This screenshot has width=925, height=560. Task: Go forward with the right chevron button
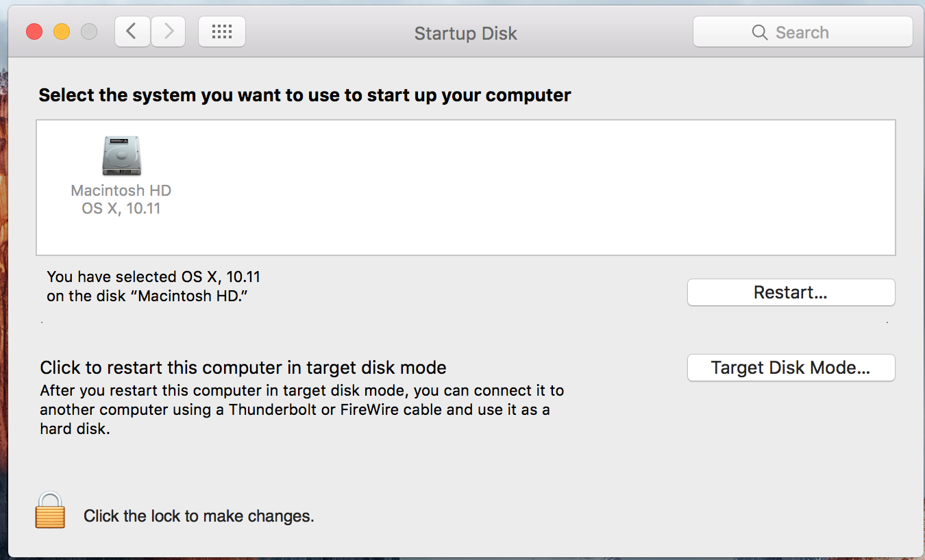click(168, 31)
